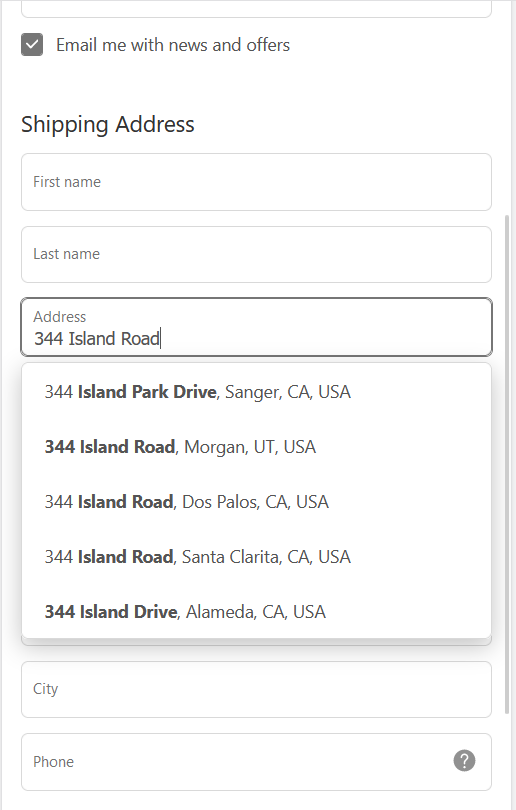516x810 pixels.
Task: Select 344 Island Park Drive, Sanger suggestion
Action: point(256,392)
